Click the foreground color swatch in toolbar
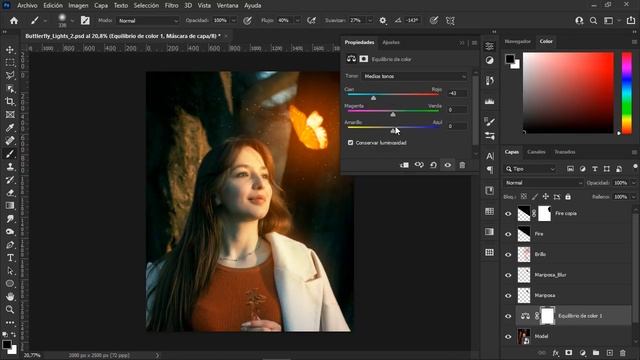Viewport: 640px width, 360px height. click(7, 344)
